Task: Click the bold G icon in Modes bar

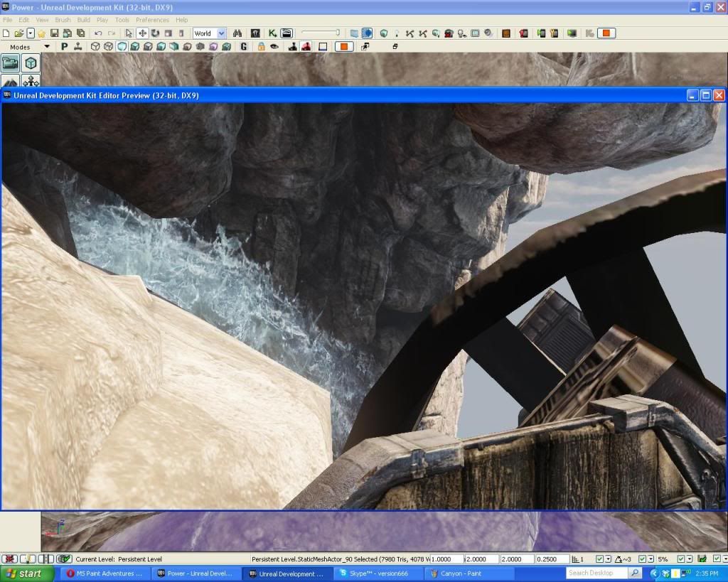Action: pyautogui.click(x=244, y=47)
